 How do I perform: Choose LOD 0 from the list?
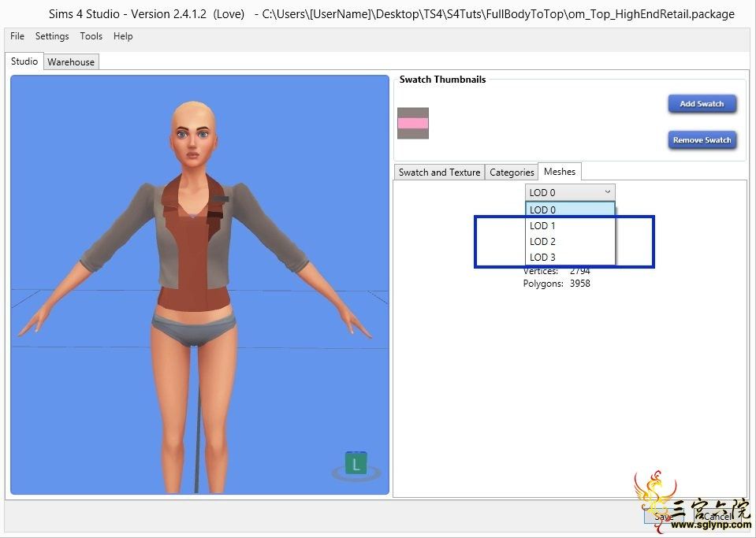coord(570,210)
